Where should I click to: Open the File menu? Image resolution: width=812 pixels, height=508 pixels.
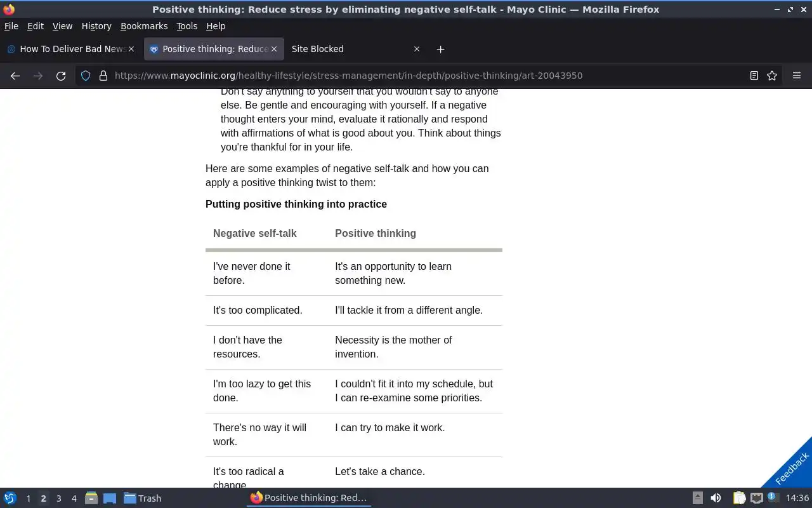(11, 26)
